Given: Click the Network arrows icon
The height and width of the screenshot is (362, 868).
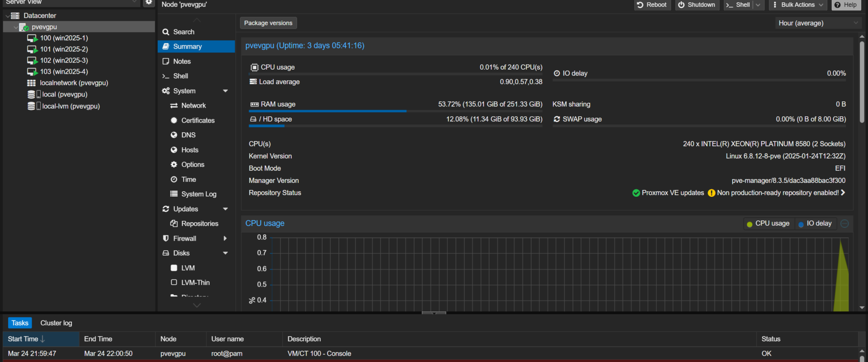Looking at the screenshot, I should 174,105.
